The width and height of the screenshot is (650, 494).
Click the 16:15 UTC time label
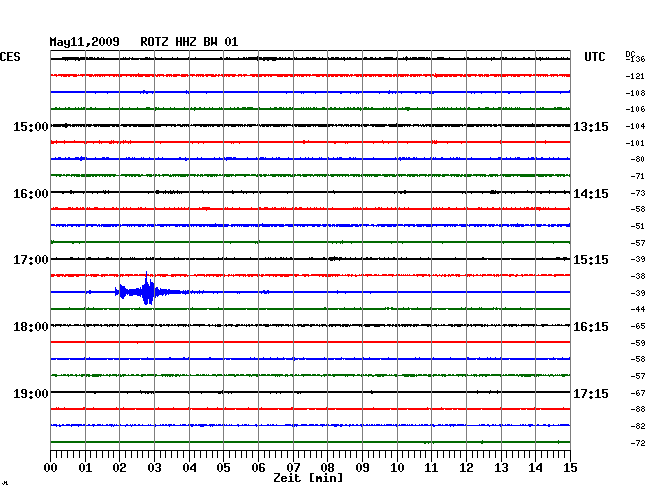591,327
